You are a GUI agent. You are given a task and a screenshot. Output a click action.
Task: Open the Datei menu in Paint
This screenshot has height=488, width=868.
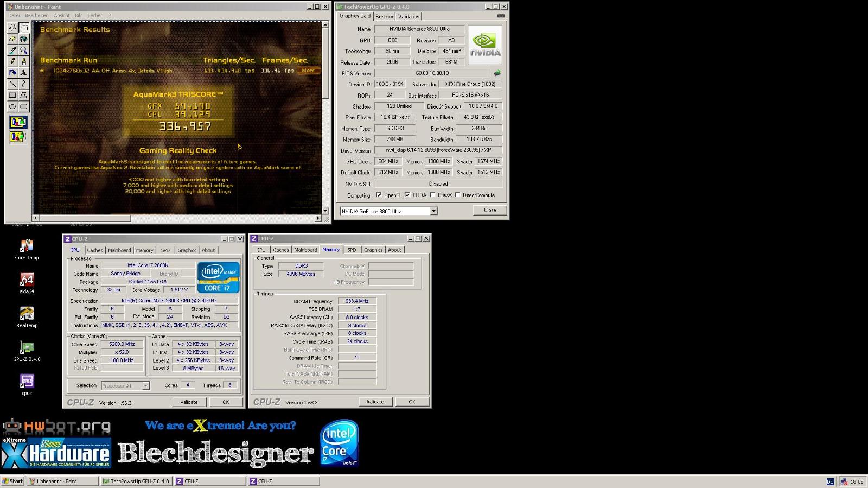[14, 15]
